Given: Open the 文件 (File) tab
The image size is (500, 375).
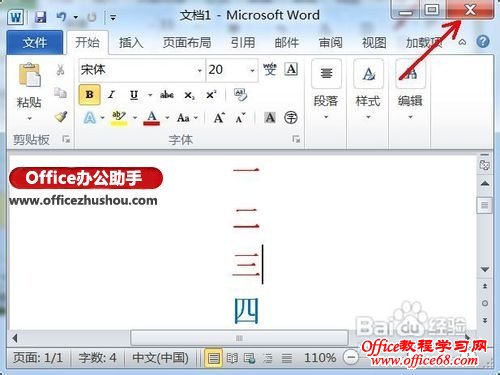Looking at the screenshot, I should [35, 43].
